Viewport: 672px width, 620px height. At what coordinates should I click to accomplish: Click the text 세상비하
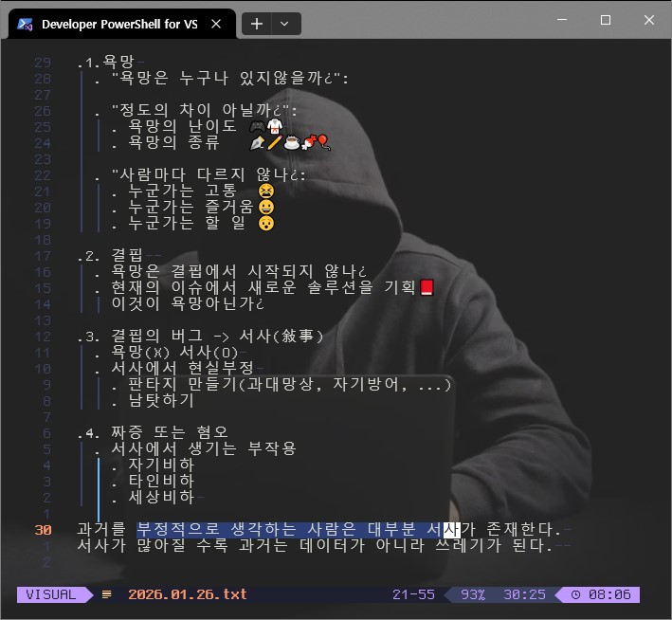pyautogui.click(x=161, y=498)
